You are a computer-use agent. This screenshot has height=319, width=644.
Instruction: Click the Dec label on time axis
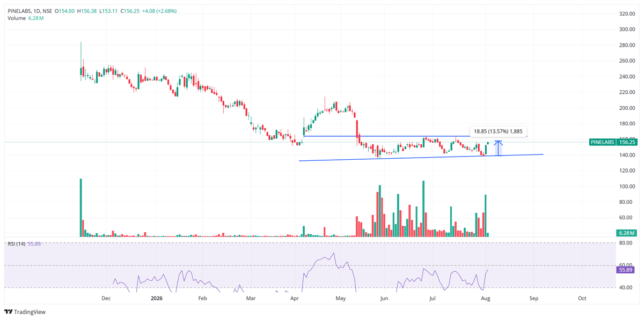click(x=106, y=298)
